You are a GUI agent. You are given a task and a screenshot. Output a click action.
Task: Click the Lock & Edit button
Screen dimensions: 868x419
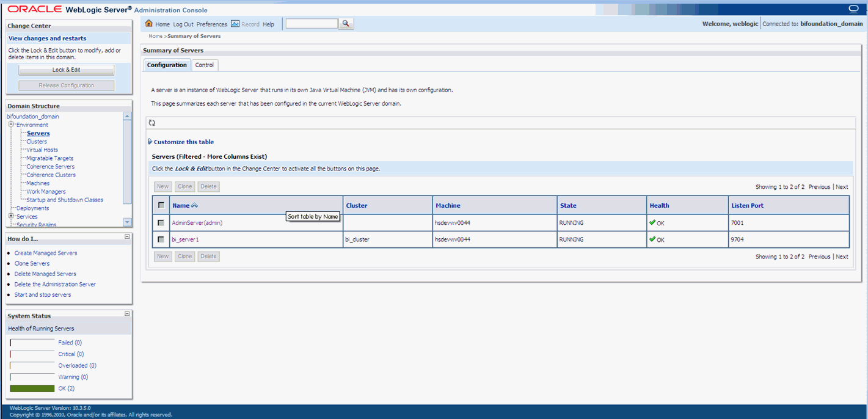[x=67, y=70]
